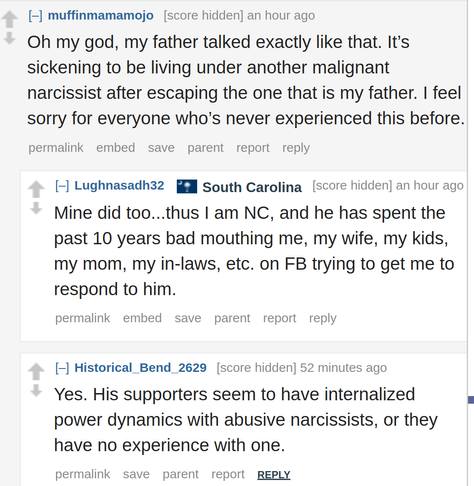Viewport: 474px width, 486px height.
Task: Open permalink of Historical_Bend_2629's comment
Action: click(82, 474)
